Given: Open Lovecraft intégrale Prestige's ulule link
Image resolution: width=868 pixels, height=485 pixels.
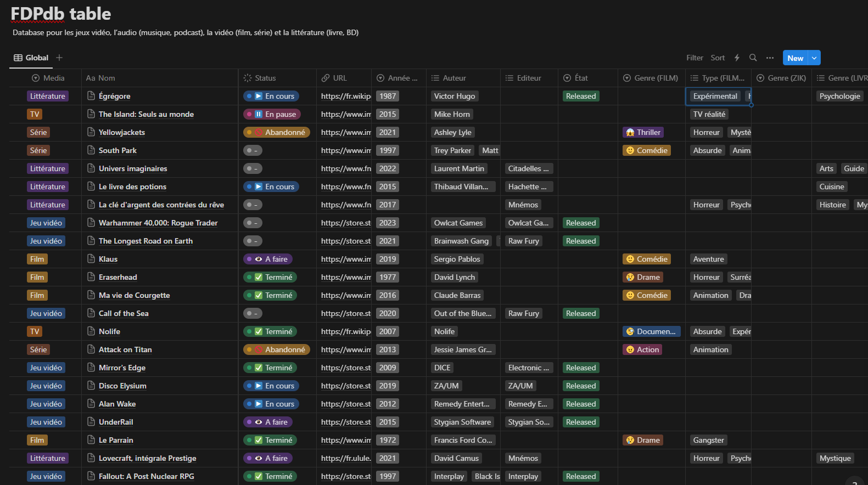Looking at the screenshot, I should 346,458.
